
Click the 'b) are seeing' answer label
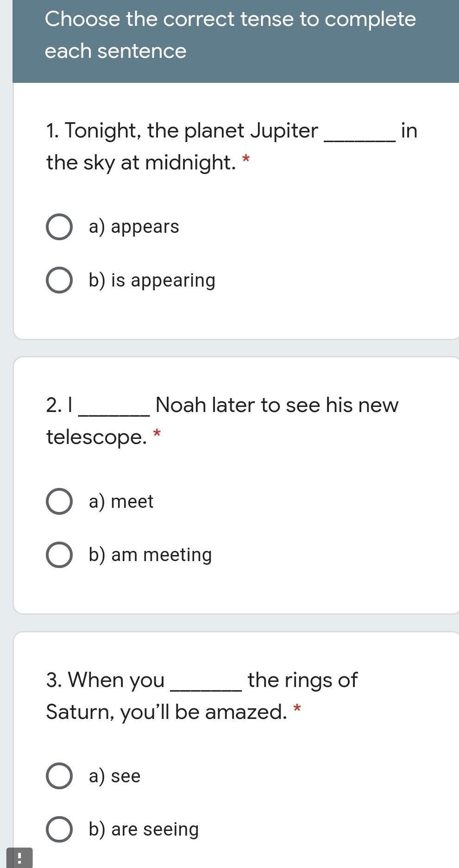point(144,829)
